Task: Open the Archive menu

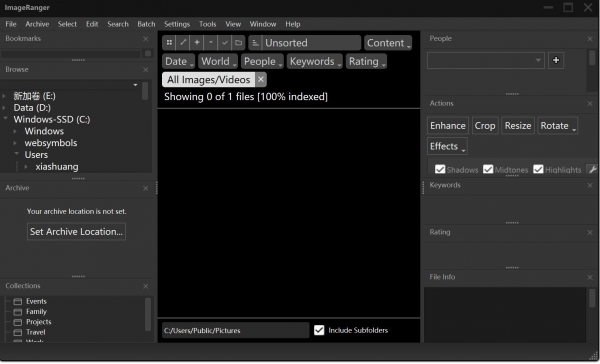Action: pyautogui.click(x=37, y=24)
